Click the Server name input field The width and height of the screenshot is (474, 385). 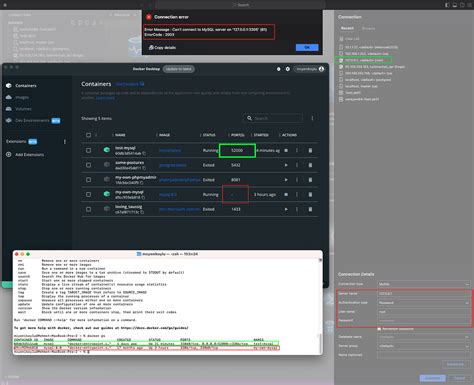click(x=424, y=294)
